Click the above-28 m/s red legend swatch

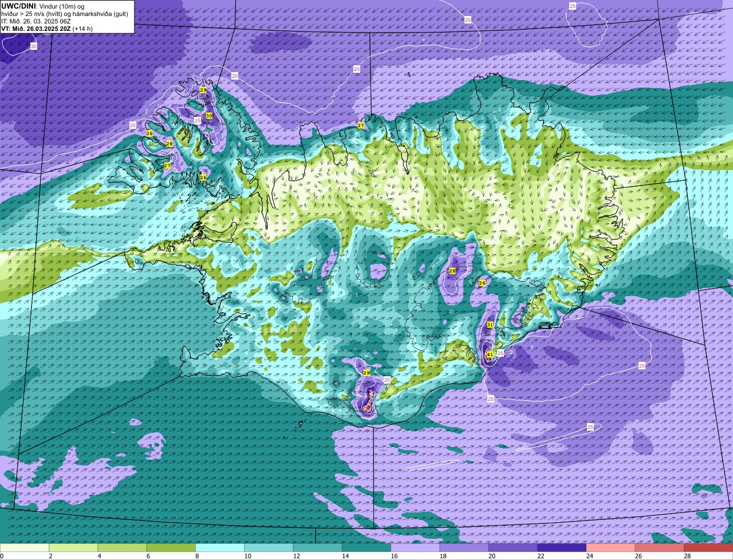(x=708, y=547)
